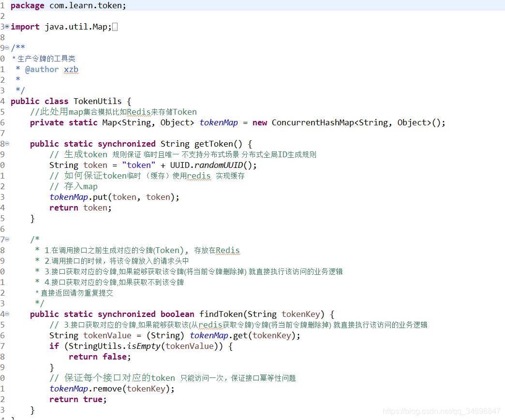Click the UUID.randomUUID() call
The height and width of the screenshot is (420, 505).
213,165
